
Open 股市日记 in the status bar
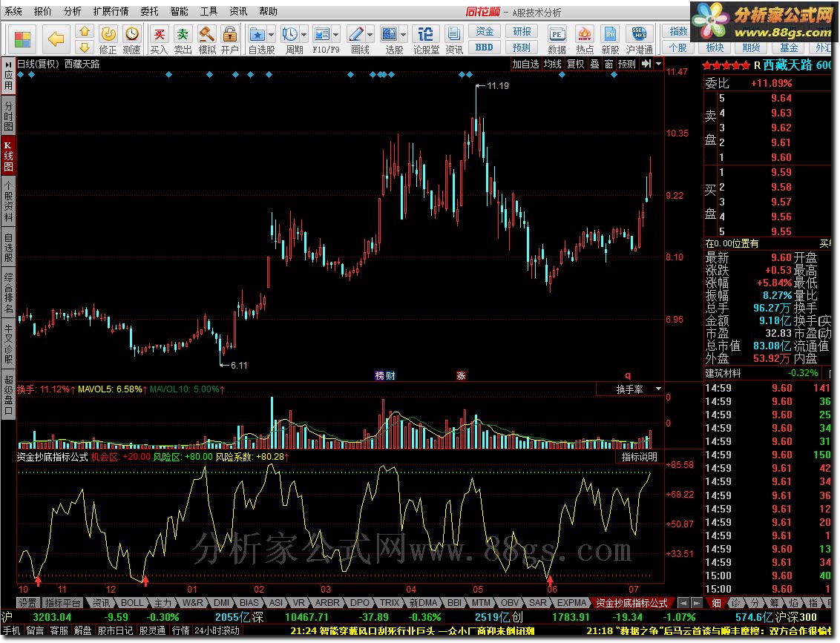tap(114, 630)
